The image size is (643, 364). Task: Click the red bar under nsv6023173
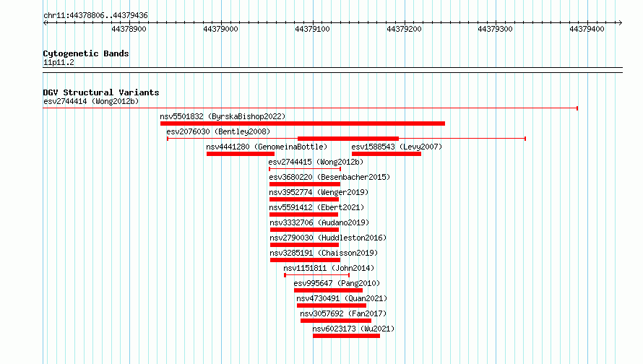click(346, 336)
